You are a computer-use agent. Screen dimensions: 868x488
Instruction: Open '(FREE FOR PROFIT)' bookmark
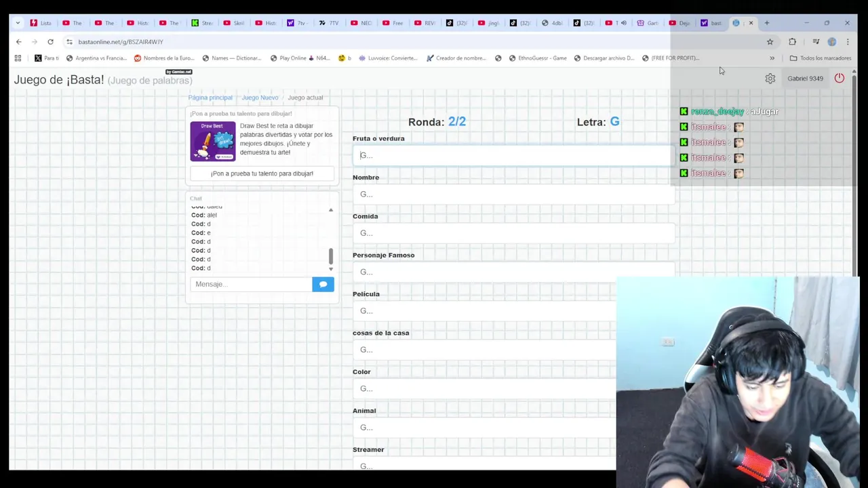(671, 58)
